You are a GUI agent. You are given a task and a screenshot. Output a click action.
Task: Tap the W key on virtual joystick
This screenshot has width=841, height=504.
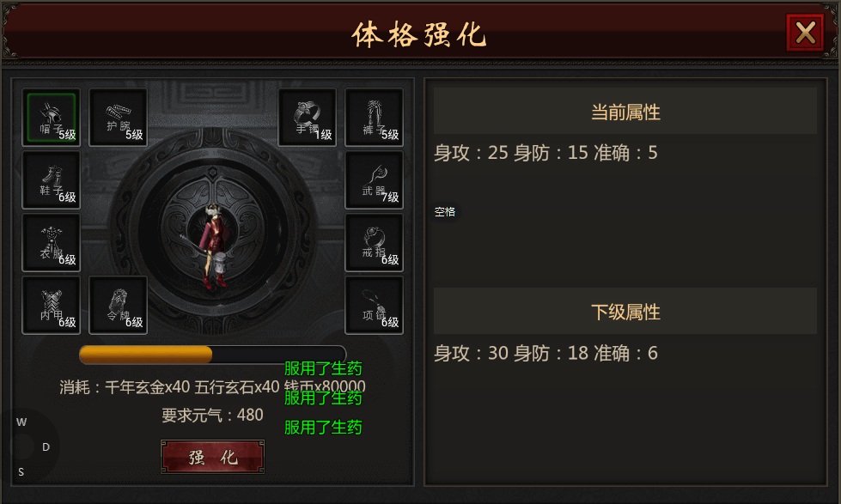point(21,422)
